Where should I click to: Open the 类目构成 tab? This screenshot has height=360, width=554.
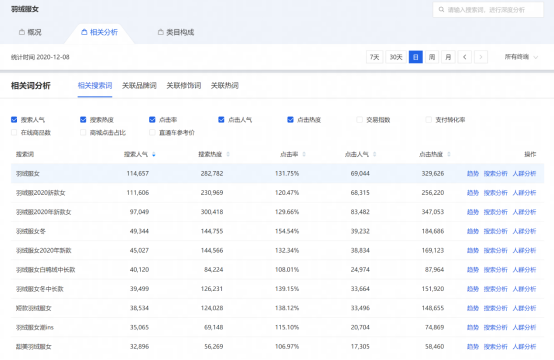point(176,32)
